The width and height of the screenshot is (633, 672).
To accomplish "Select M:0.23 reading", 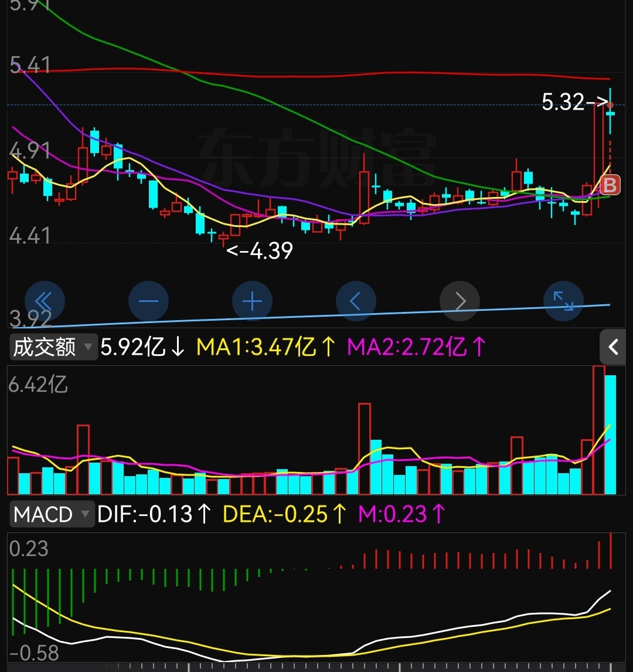I will pos(401,514).
